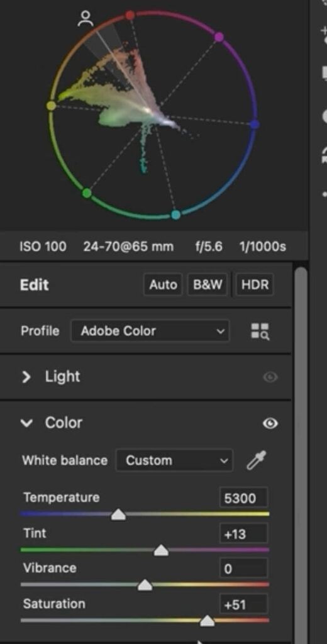Click the red hue marker on vectorscope
This screenshot has height=644, width=327.
coord(130,16)
